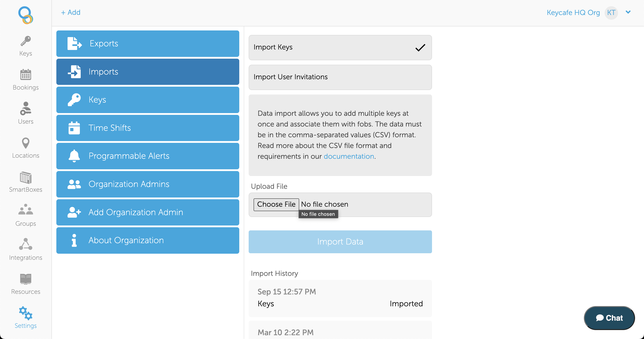Click the Imports file arrow icon
Image resolution: width=644 pixels, height=339 pixels.
click(x=74, y=72)
